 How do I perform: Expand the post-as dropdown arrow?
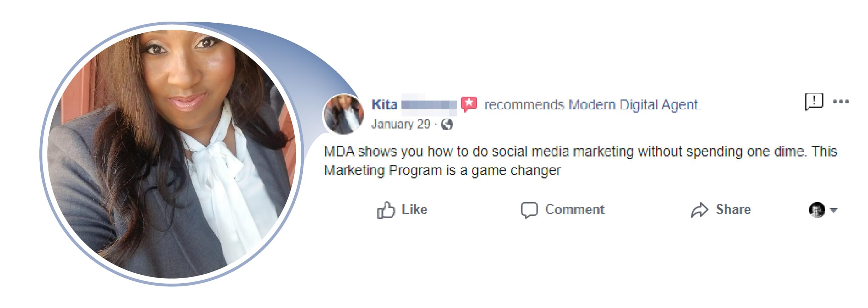834,210
